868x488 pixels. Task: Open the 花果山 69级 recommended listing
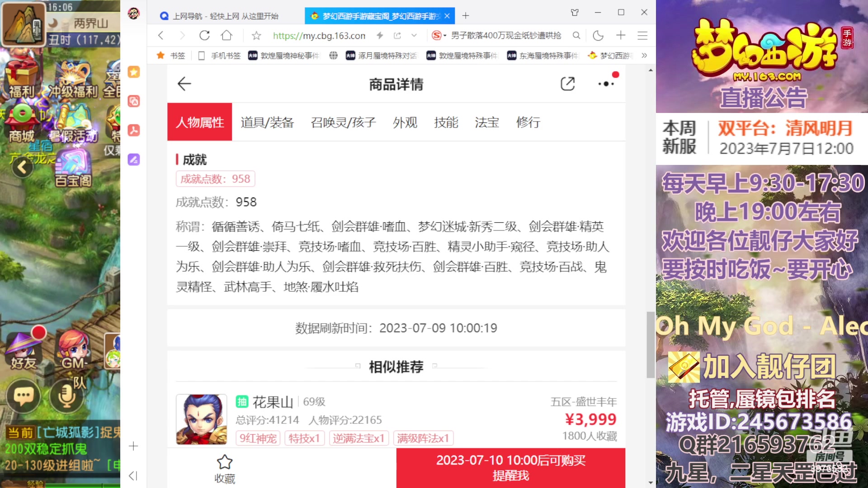click(396, 419)
